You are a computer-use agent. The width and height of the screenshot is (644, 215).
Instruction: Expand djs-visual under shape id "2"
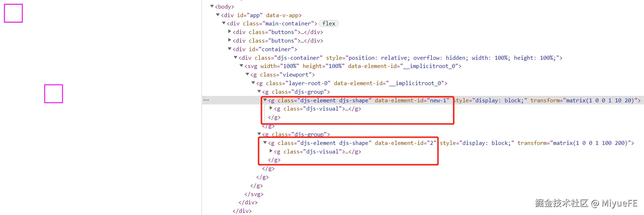pos(271,151)
